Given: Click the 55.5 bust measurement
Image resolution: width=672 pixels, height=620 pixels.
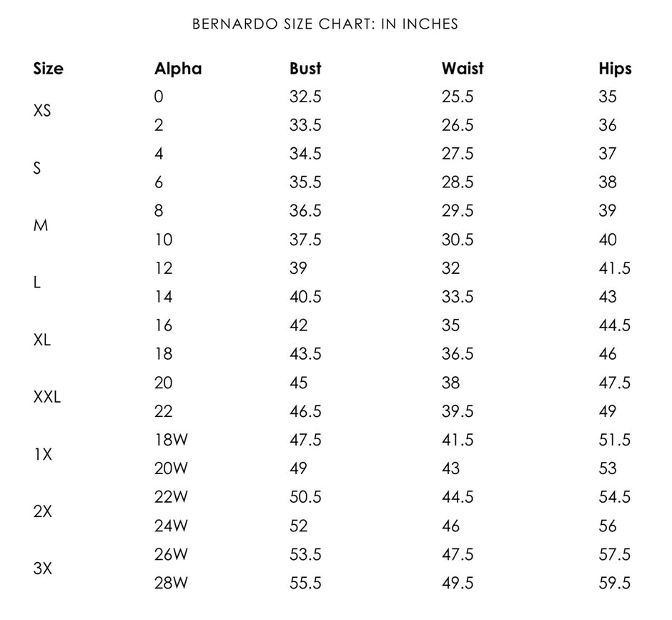Looking at the screenshot, I should (305, 583).
